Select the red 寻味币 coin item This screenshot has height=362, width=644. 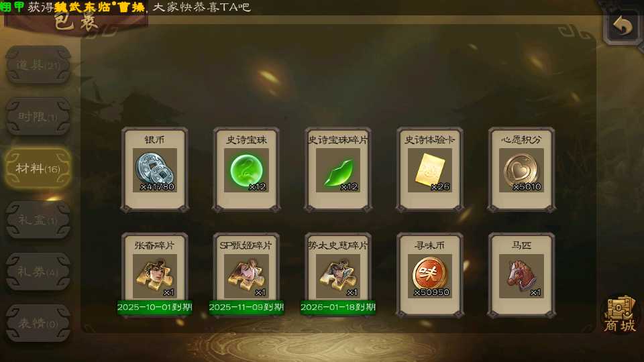[x=430, y=275]
